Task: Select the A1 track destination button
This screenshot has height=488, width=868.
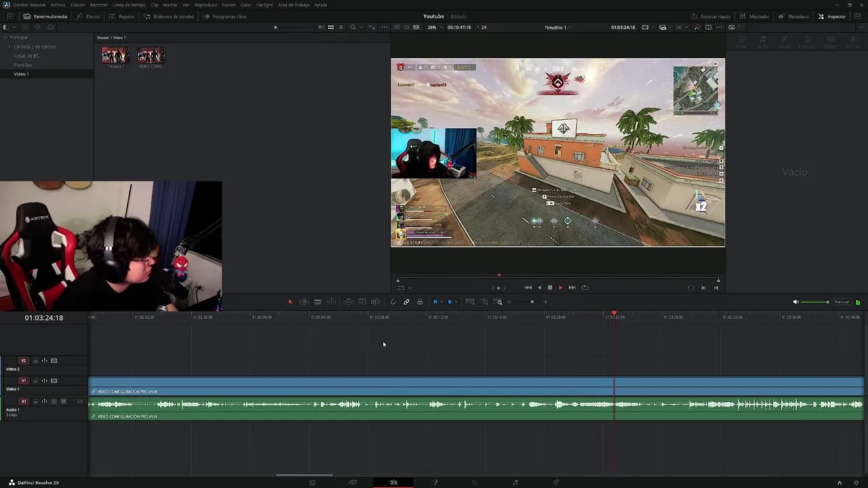Action: pos(24,401)
